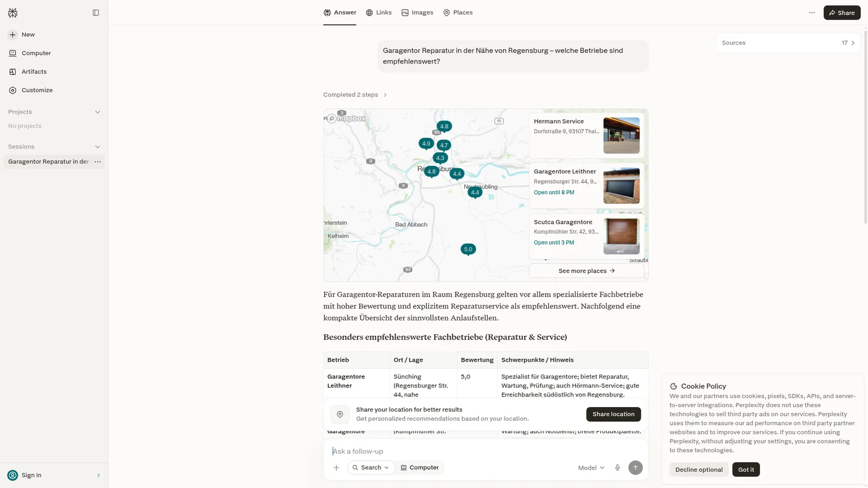Viewport: 868px width, 488px height.
Task: Click 'Open until 3 PM' on the Scutca card
Action: 554,243
